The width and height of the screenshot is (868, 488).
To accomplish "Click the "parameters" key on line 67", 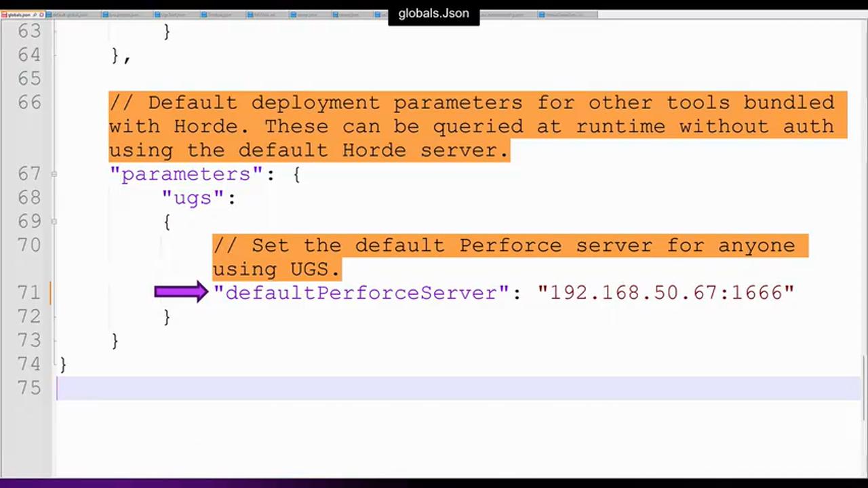I will click(x=186, y=174).
